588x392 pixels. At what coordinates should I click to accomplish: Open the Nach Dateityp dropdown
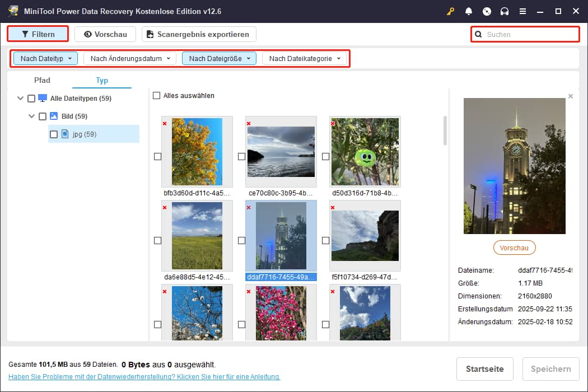pos(45,58)
